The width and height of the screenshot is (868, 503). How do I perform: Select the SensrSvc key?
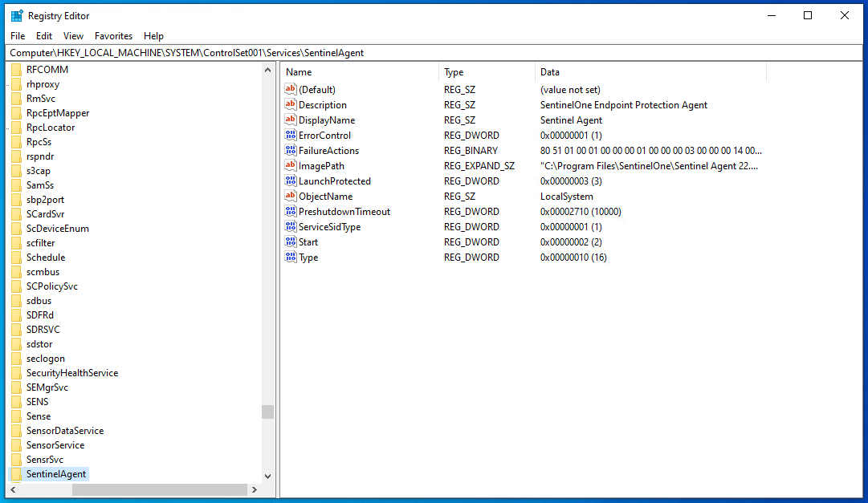(x=45, y=460)
